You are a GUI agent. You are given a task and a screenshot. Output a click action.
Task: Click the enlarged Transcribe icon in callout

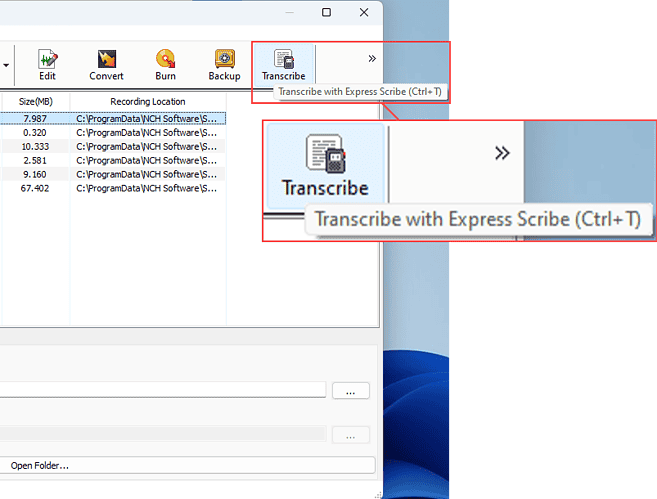point(325,166)
